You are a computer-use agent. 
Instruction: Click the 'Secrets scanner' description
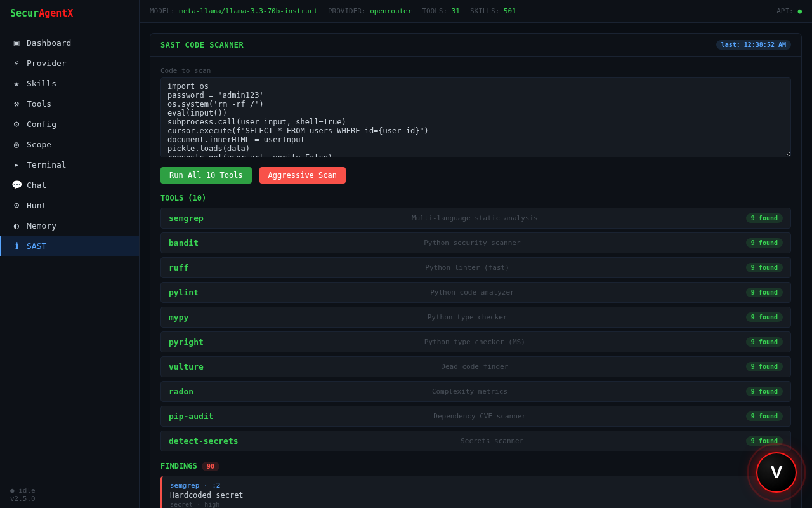(x=492, y=441)
